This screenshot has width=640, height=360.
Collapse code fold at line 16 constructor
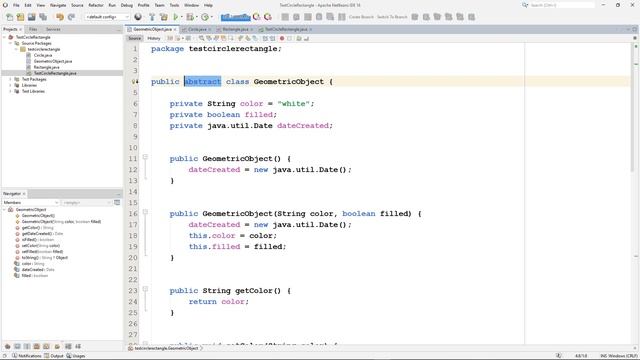(145, 212)
